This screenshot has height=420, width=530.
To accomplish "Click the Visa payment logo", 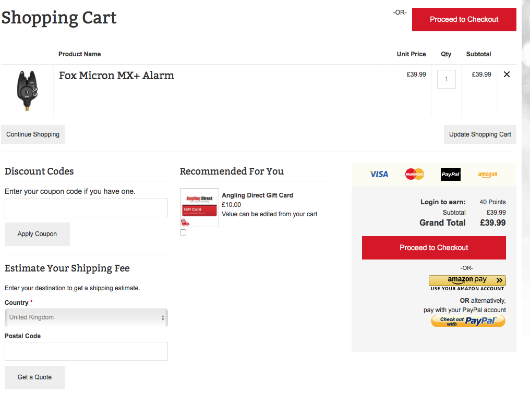I will pyautogui.click(x=379, y=174).
